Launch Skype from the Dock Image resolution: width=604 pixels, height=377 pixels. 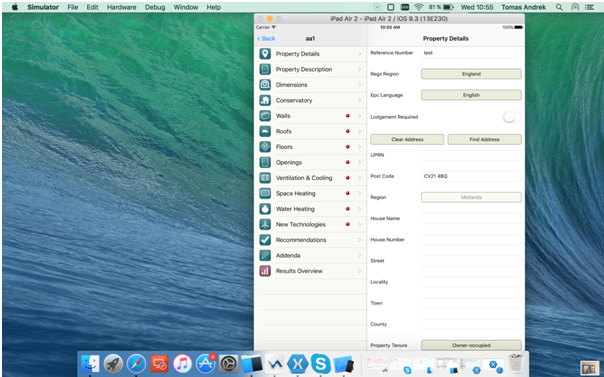click(x=320, y=364)
